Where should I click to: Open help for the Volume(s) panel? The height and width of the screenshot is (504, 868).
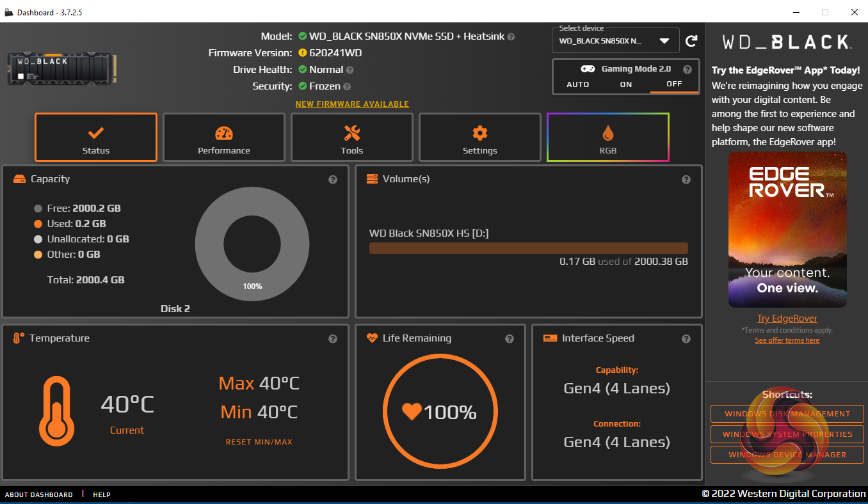coord(686,180)
